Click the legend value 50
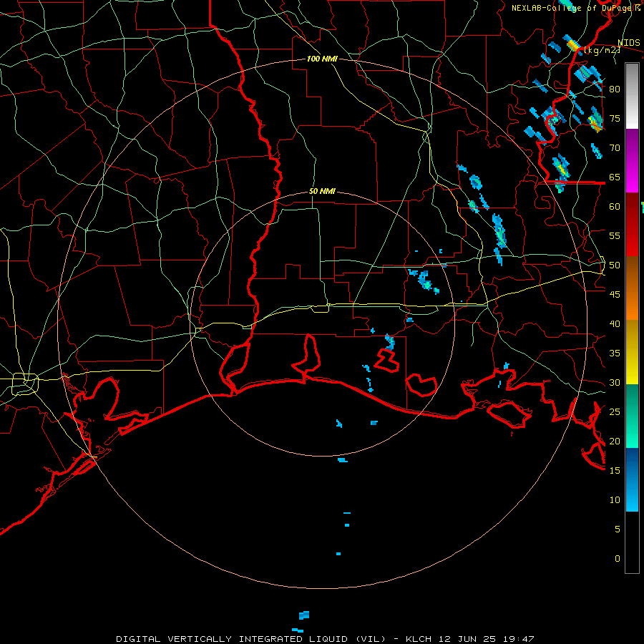644x644 pixels. (615, 265)
